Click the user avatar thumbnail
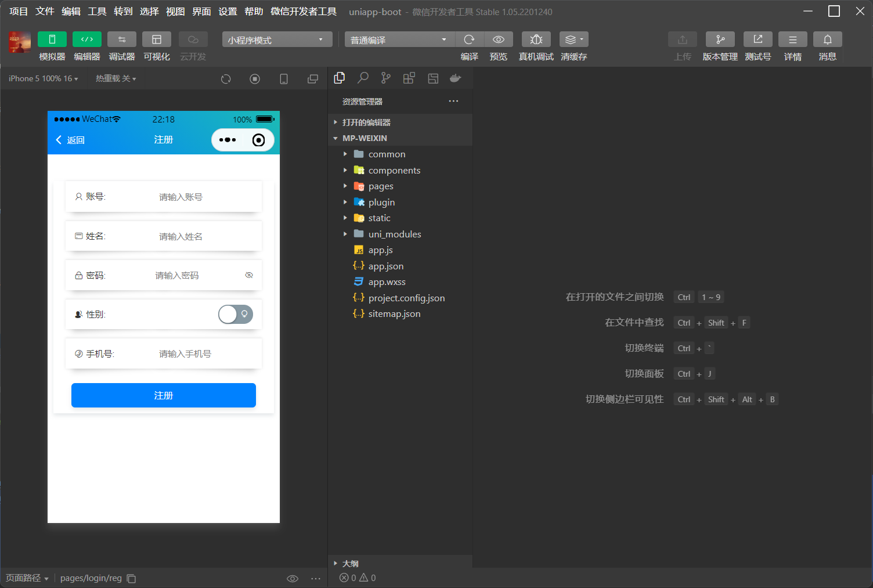873x588 pixels. (x=20, y=42)
